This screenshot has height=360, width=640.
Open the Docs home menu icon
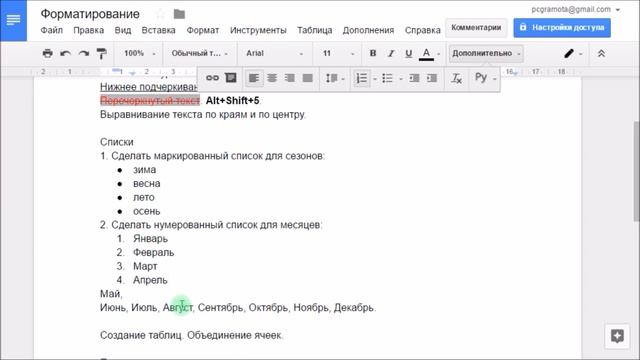(13, 20)
